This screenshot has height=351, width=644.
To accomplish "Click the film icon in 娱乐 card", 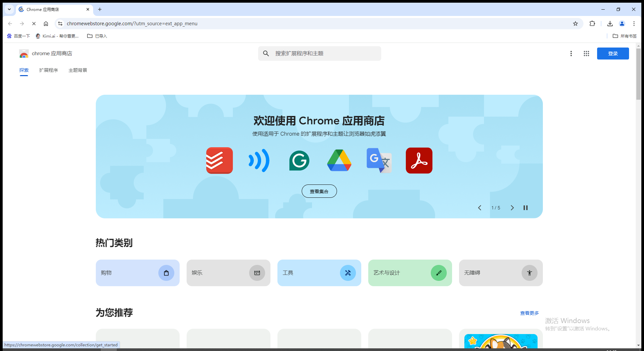I will pyautogui.click(x=257, y=273).
